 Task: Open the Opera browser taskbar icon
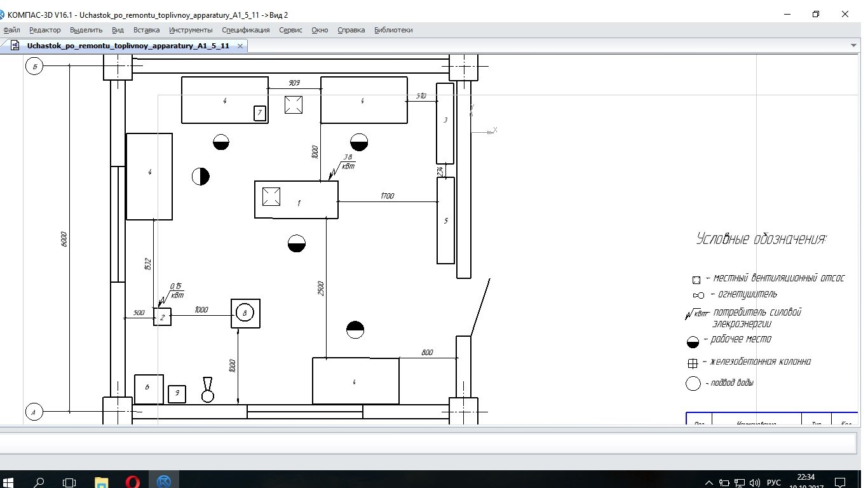133,482
